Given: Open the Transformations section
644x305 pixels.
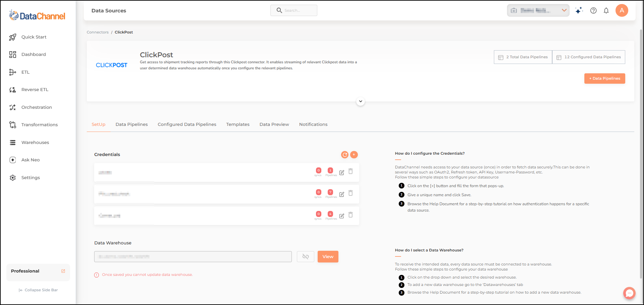Looking at the screenshot, I should 39,125.
